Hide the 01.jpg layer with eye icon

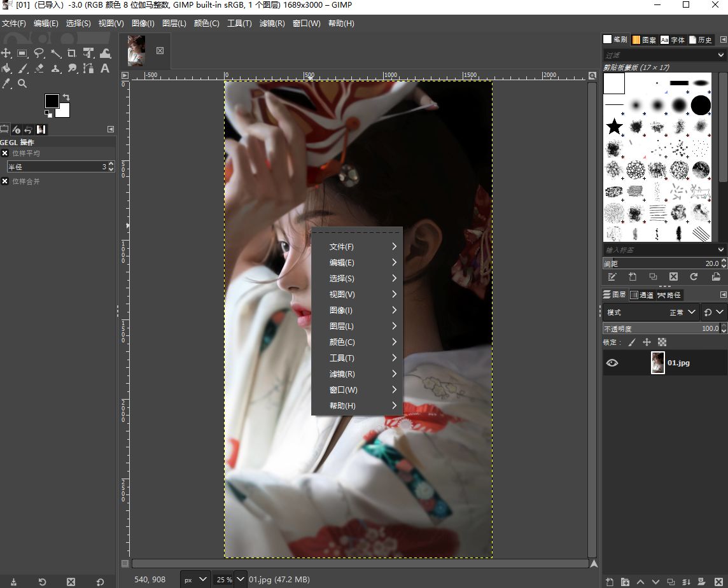612,363
